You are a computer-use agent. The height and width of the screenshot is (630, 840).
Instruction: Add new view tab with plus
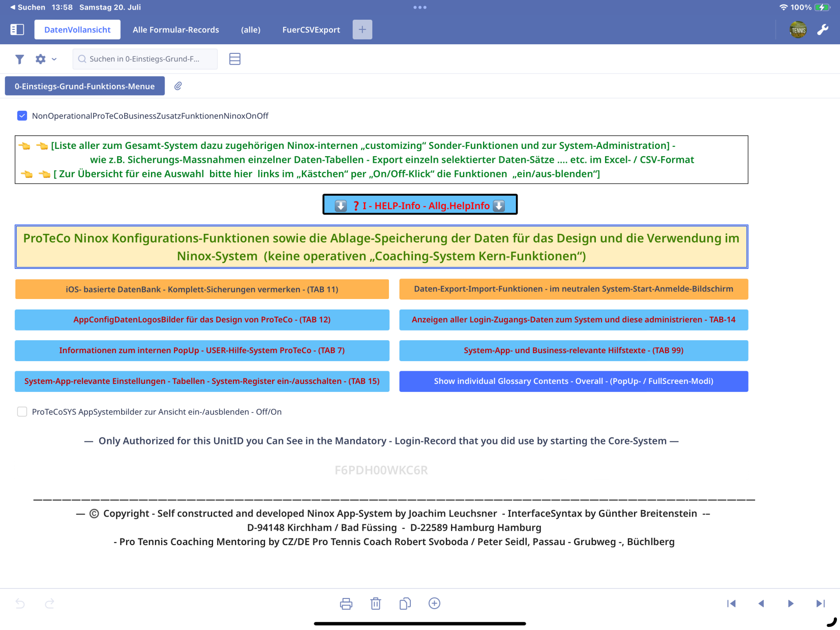pos(362,29)
